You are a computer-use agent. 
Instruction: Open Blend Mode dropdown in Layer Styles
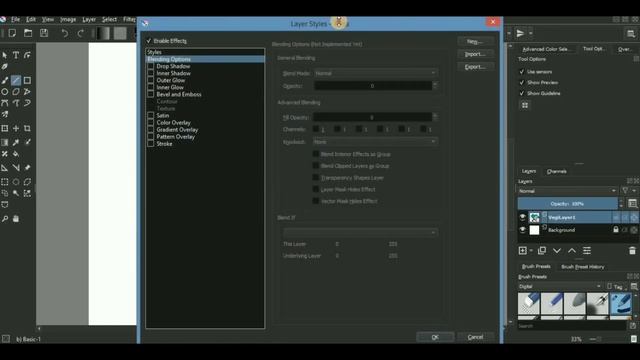tap(375, 73)
